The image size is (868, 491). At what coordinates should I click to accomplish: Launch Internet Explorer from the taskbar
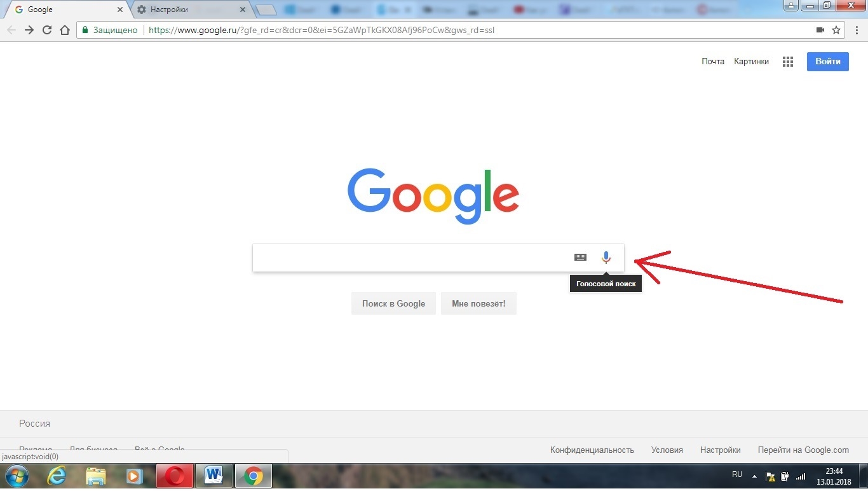[57, 476]
